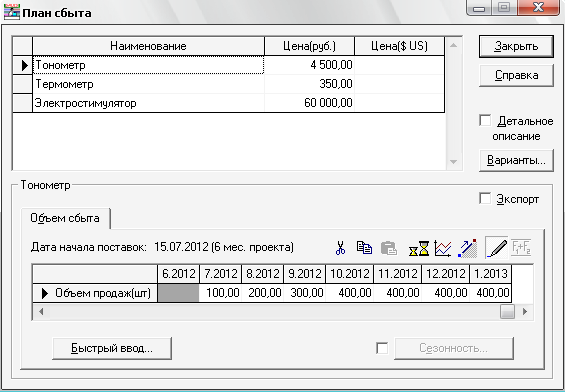Click the 10.2012 column header
The width and height of the screenshot is (565, 392).
pos(350,274)
